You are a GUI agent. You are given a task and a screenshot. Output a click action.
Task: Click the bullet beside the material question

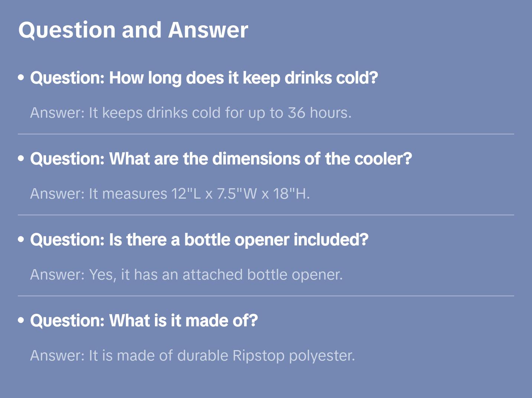point(21,320)
